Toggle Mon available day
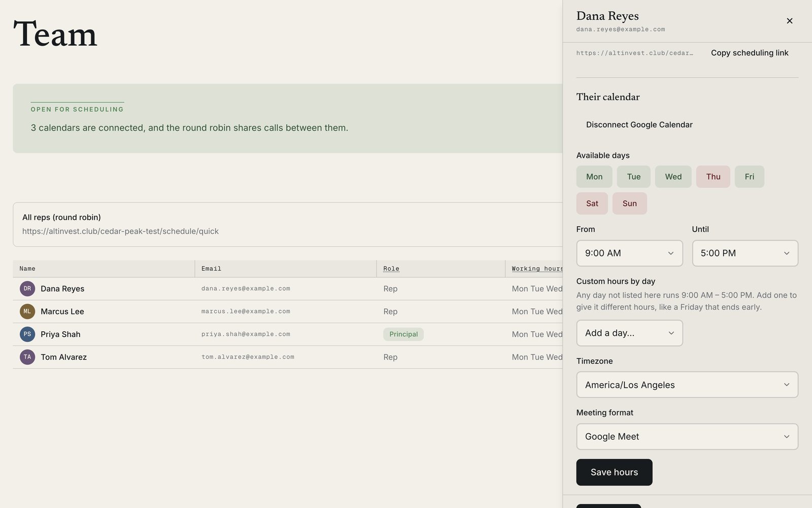Screen dimensions: 812x508 pyautogui.click(x=594, y=177)
